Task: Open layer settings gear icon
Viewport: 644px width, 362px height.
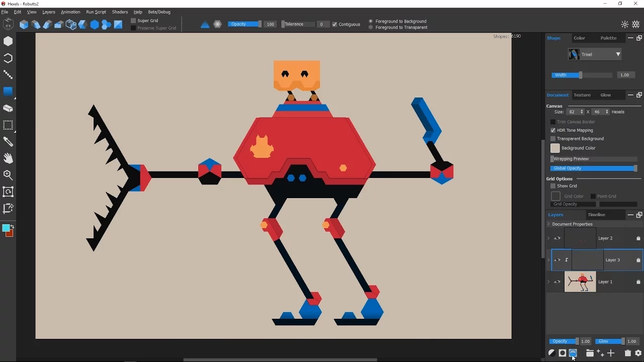Action: pyautogui.click(x=638, y=353)
